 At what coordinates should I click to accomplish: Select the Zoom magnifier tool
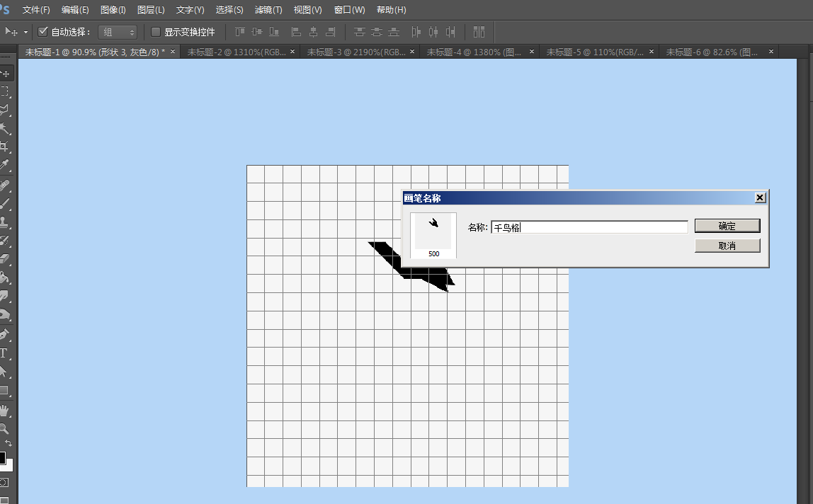point(5,429)
